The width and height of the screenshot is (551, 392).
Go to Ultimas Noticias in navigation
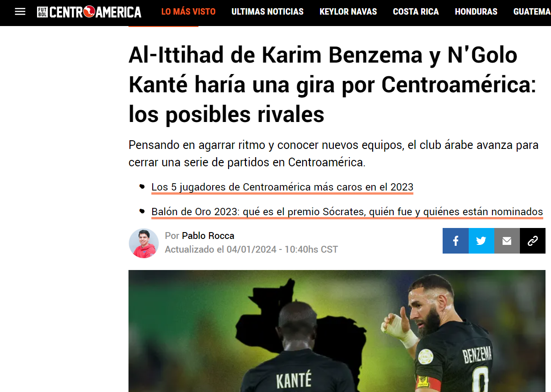click(267, 12)
